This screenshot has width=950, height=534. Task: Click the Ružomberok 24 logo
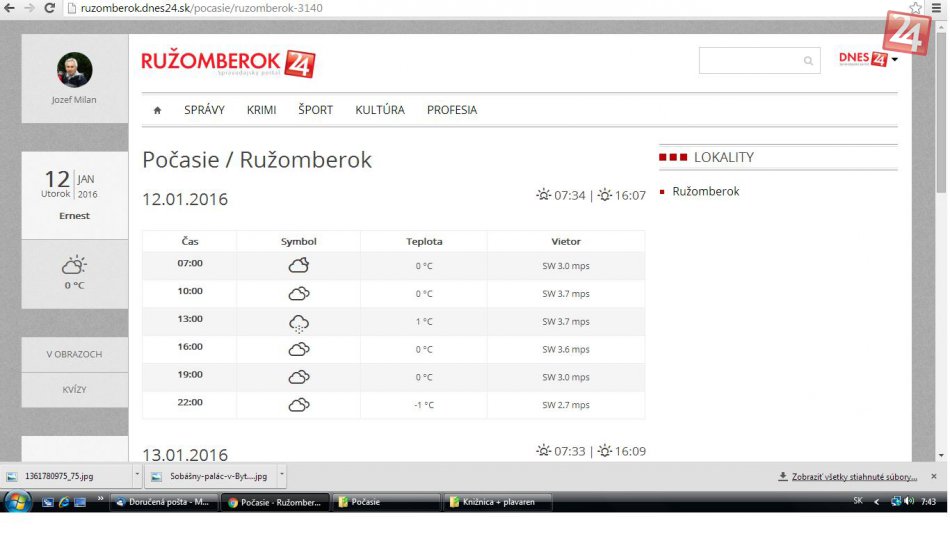228,63
